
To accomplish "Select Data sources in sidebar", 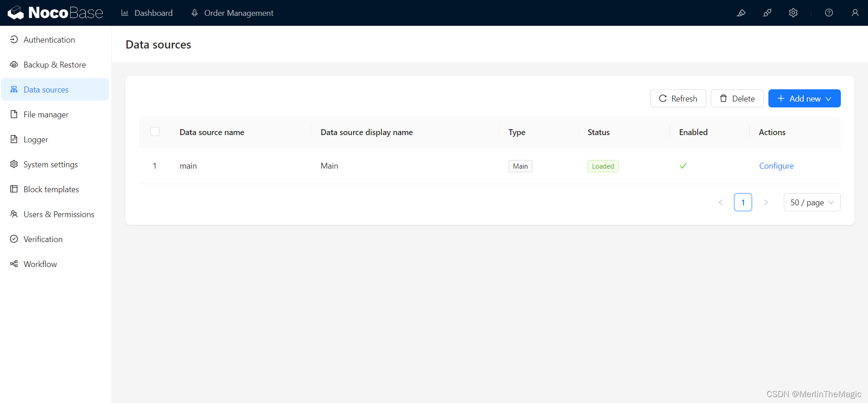I will (x=55, y=89).
